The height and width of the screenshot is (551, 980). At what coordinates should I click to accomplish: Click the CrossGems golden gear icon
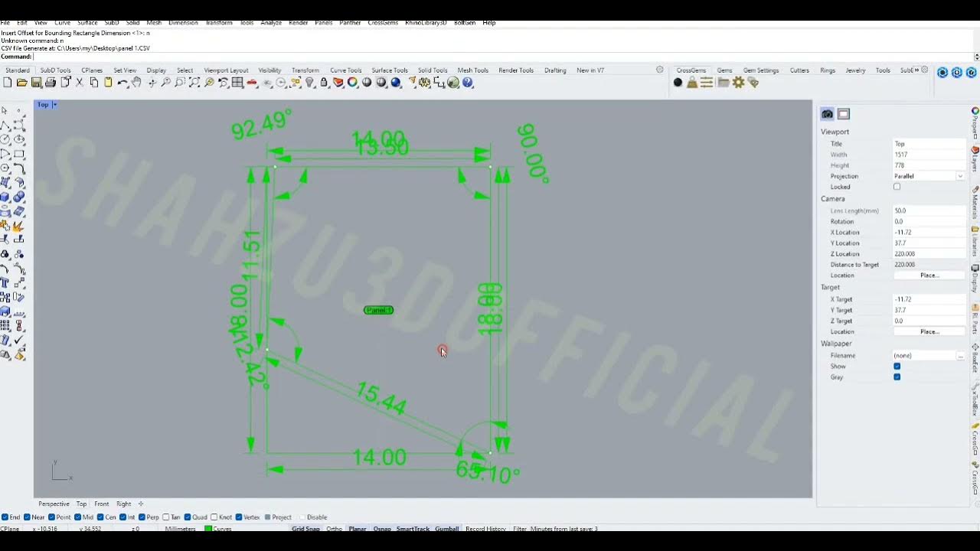[x=738, y=83]
